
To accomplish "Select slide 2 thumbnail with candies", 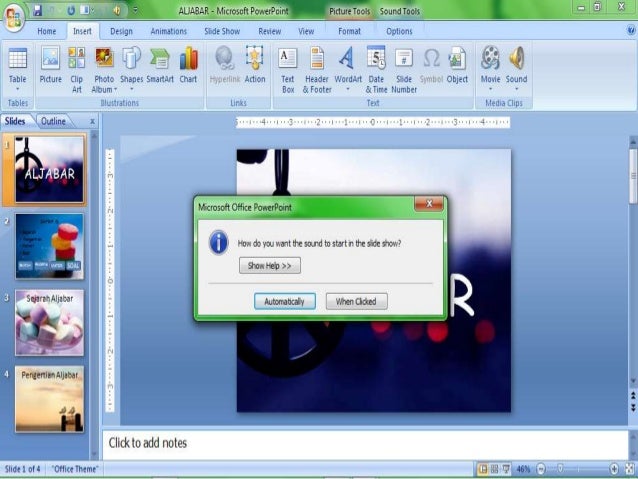I will tap(49, 246).
